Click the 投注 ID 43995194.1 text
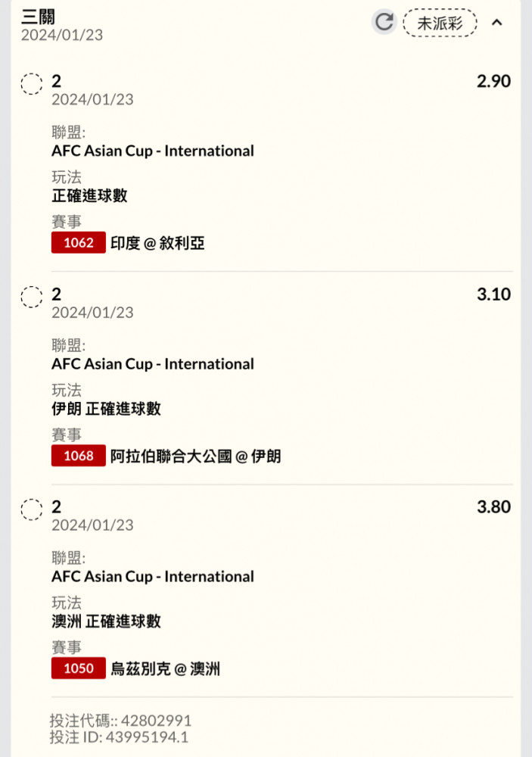 coord(119,737)
